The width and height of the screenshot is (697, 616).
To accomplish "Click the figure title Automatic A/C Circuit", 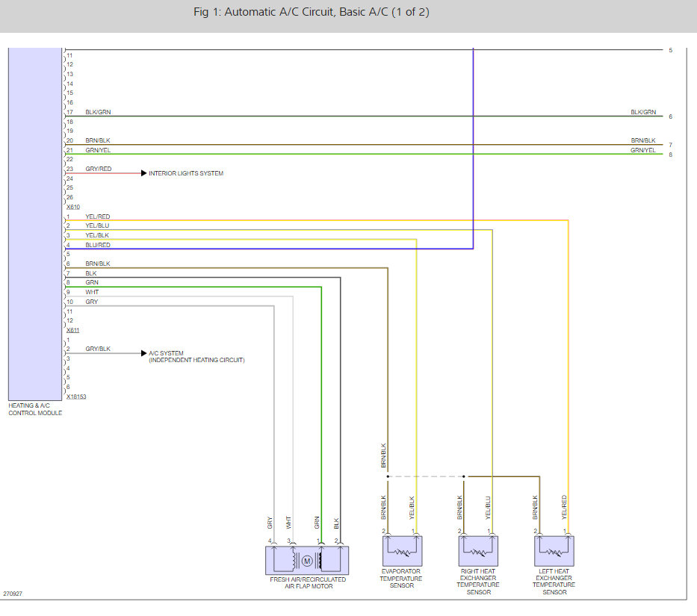I will [311, 12].
